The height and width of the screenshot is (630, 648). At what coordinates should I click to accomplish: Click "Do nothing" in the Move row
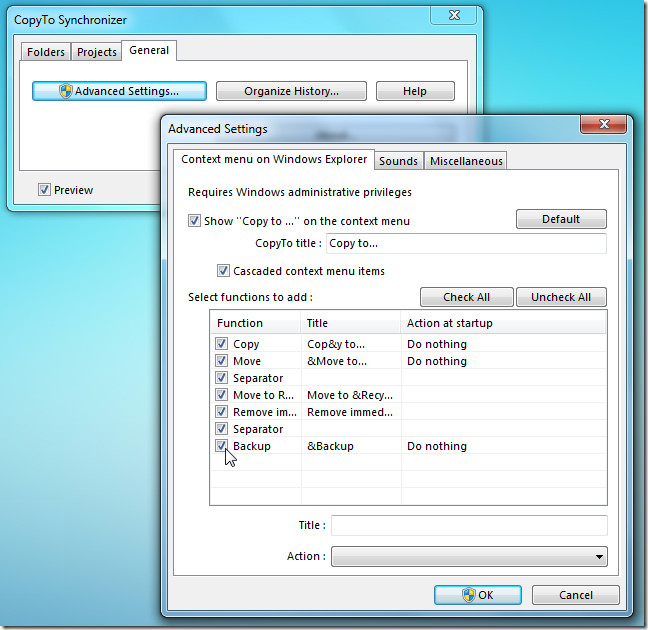click(437, 361)
